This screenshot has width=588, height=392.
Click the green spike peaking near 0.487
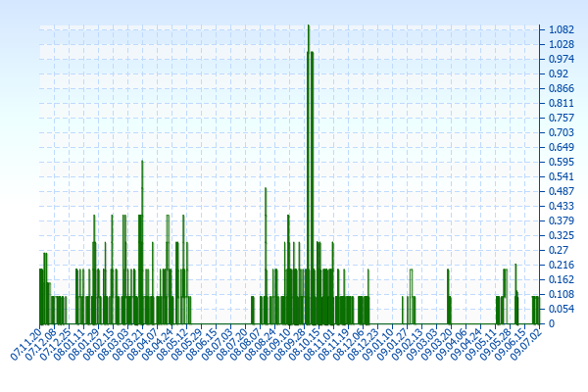(x=266, y=256)
